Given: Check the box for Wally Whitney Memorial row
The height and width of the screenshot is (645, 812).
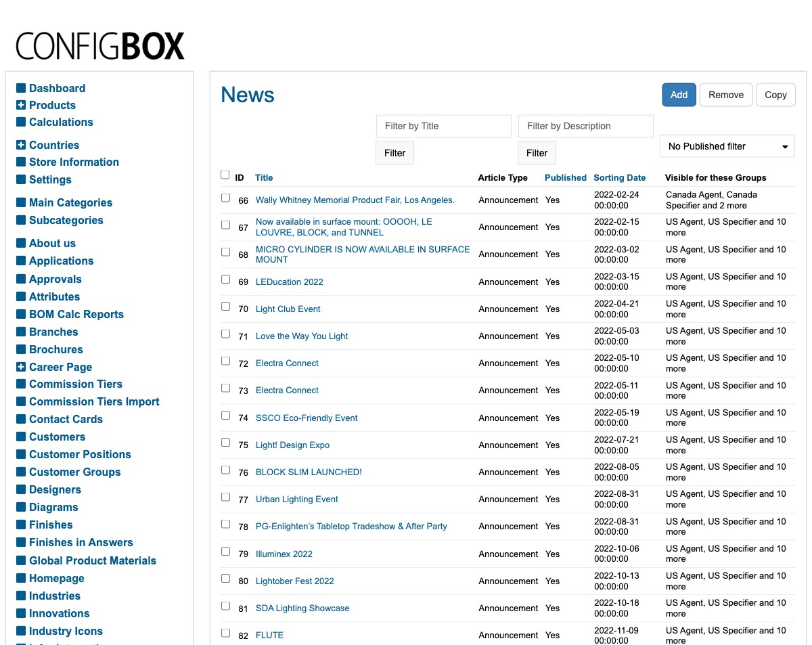Looking at the screenshot, I should (225, 198).
